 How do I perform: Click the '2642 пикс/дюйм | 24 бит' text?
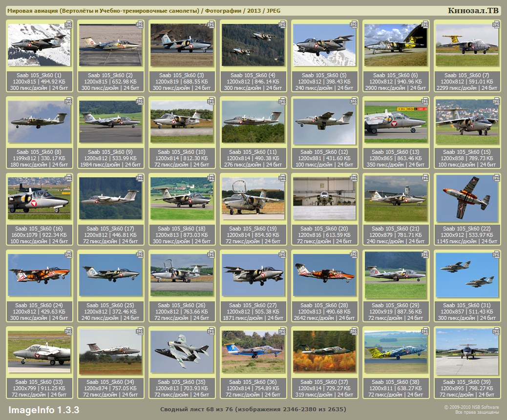point(324,318)
